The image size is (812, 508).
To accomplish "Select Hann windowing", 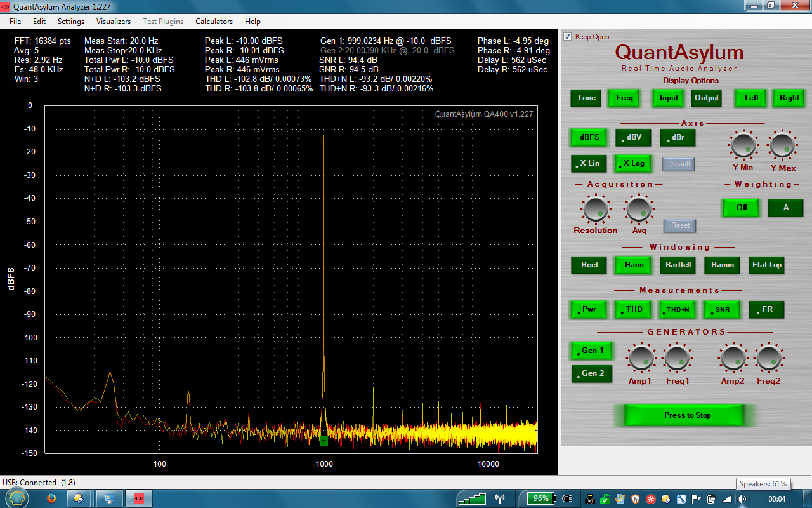I will point(634,265).
